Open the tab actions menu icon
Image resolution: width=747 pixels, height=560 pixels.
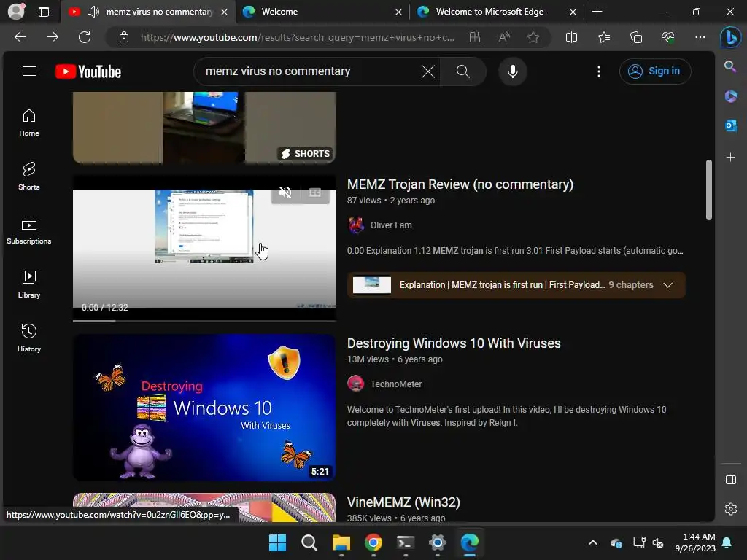(x=44, y=12)
